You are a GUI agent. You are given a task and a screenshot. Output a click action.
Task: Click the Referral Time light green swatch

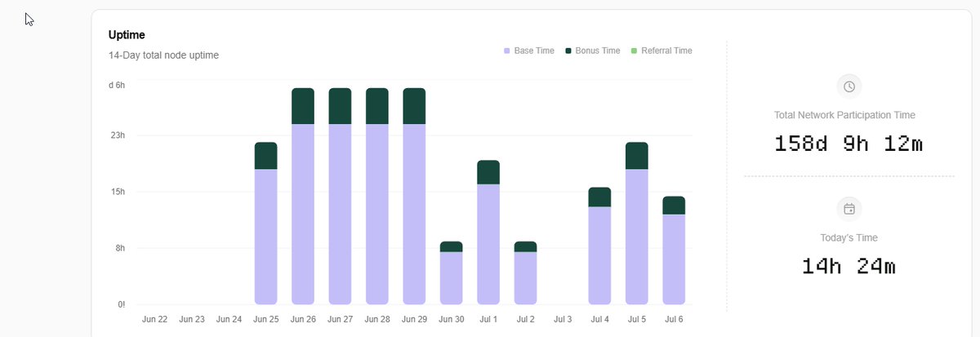(633, 51)
